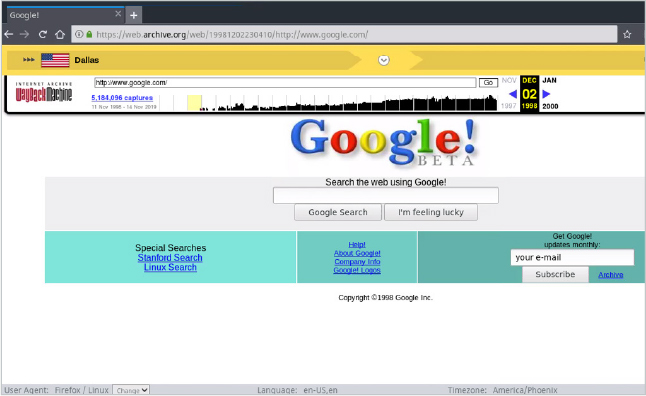Click the en-US,en language value
This screenshot has width=646, height=396.
pos(321,390)
